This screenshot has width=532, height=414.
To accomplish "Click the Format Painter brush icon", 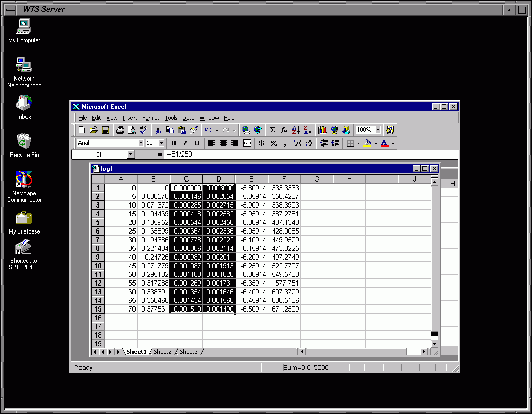I will tap(194, 130).
